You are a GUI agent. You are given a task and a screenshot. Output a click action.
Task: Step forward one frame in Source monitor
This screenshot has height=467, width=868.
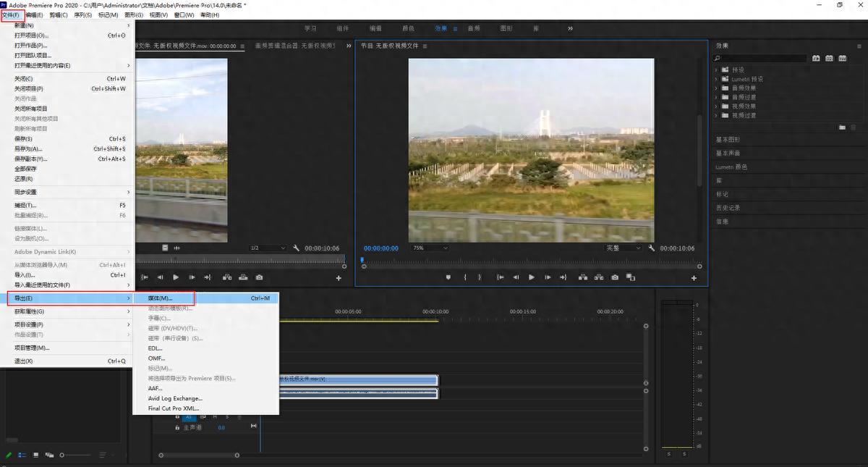click(192, 277)
